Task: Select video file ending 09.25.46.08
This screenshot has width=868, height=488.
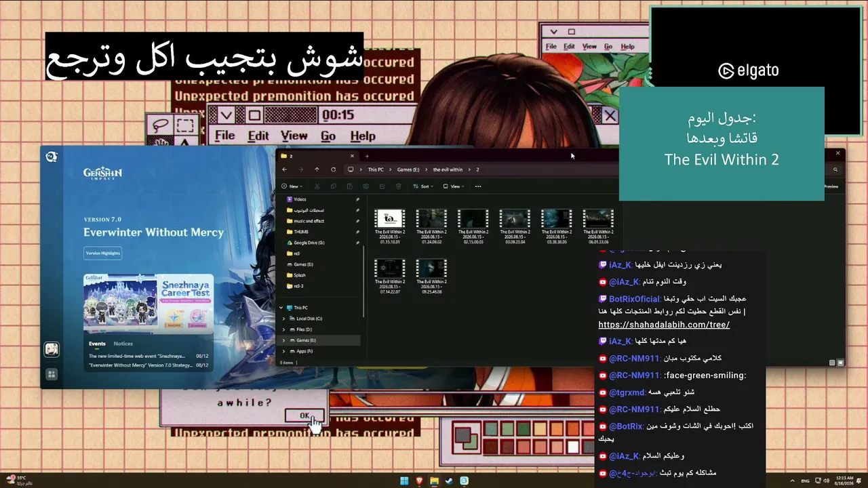Action: [431, 274]
